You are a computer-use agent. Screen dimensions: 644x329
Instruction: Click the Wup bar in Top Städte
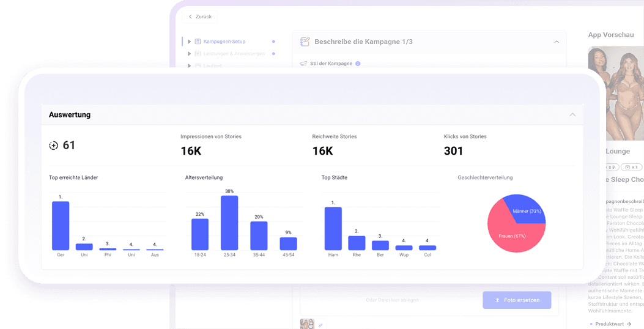(404, 248)
